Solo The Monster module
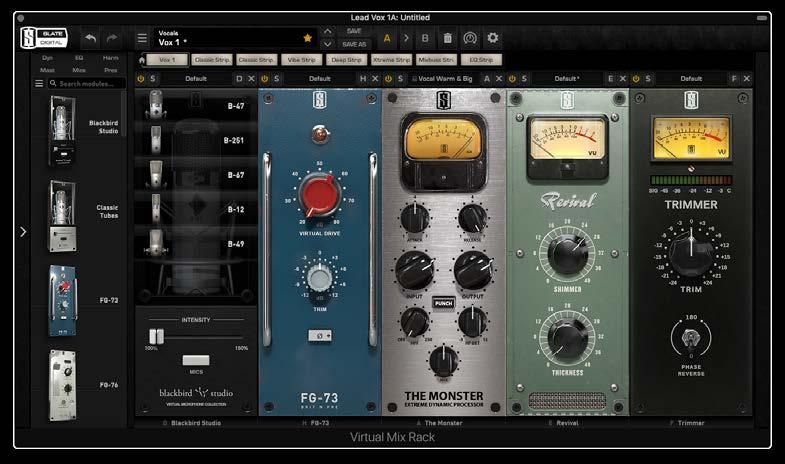Viewport: 785px width, 464px height. (x=400, y=79)
